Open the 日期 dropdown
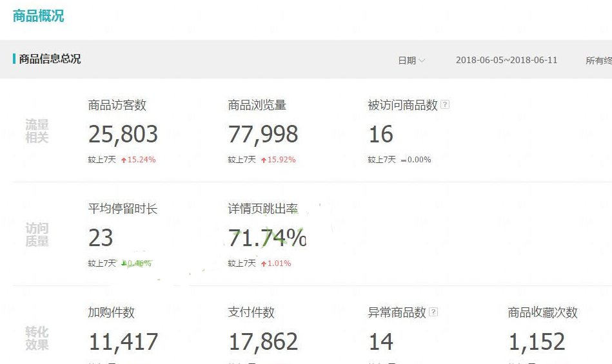Screen dimensions: 612x364 [411, 61]
